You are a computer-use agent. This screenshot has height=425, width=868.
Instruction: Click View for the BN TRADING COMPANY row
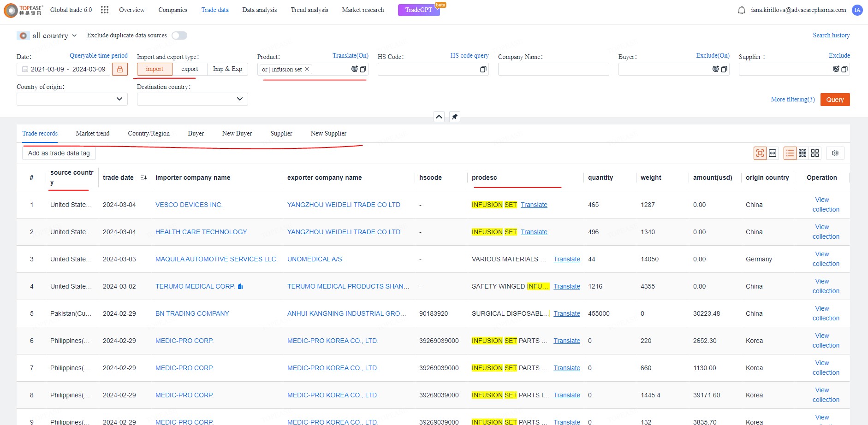pyautogui.click(x=822, y=308)
